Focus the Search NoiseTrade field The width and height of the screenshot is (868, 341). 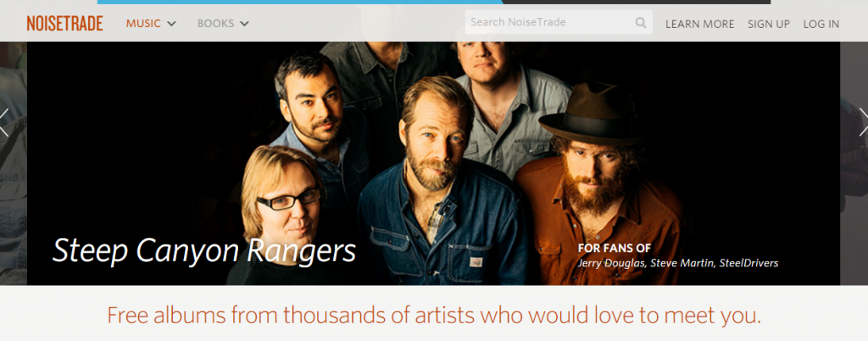[x=559, y=22]
